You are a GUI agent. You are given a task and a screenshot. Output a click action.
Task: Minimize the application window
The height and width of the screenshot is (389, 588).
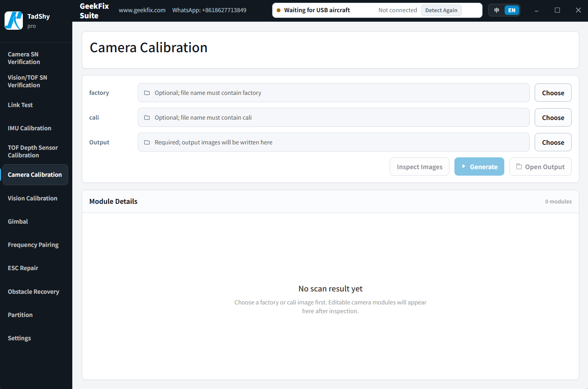click(x=537, y=10)
